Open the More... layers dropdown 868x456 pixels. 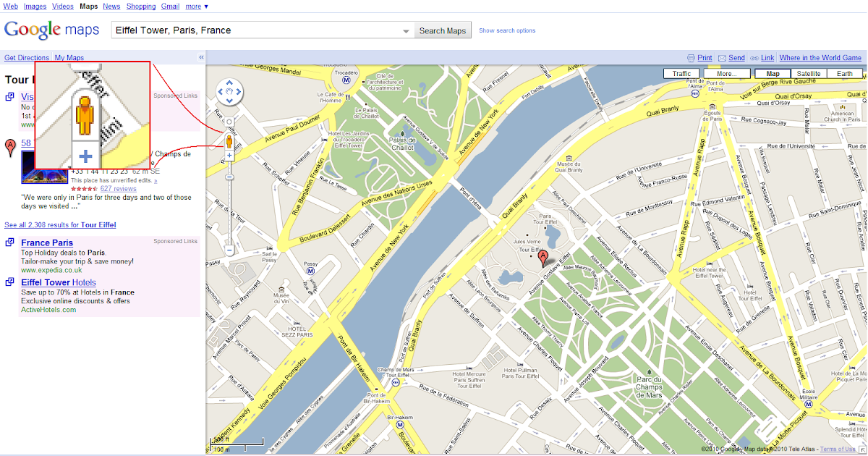click(x=726, y=74)
